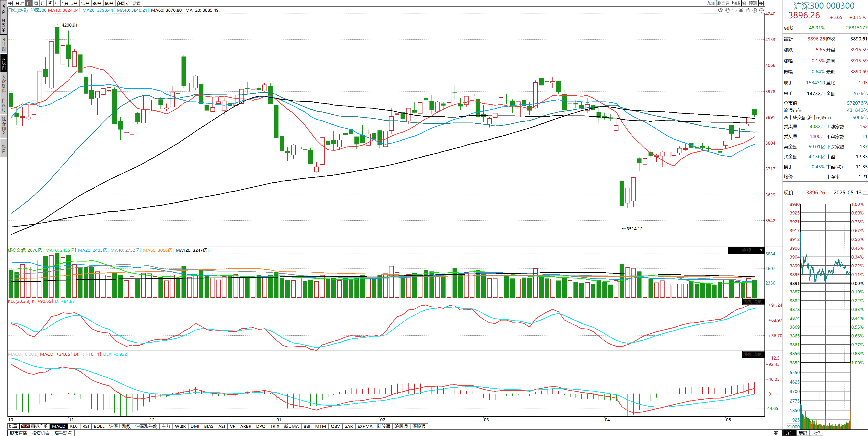Select the EXPMA indicator tab
868x436 pixels.
(x=365, y=426)
